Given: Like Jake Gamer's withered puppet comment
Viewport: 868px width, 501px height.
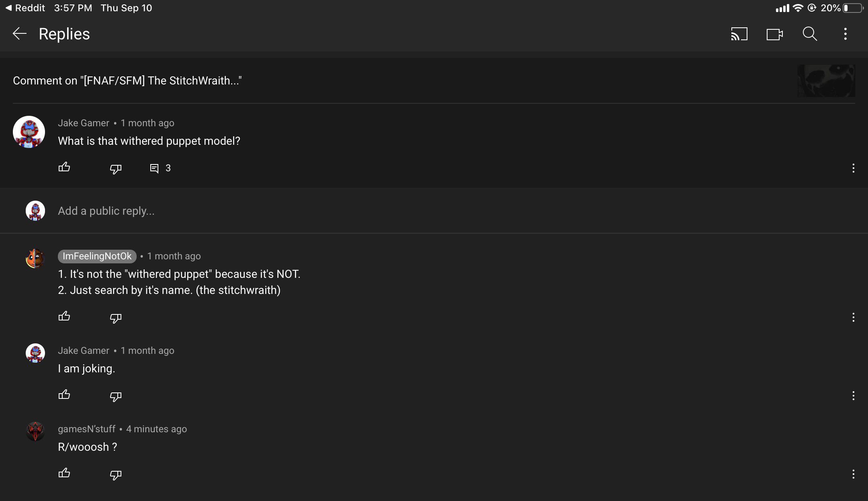Looking at the screenshot, I should click(x=64, y=167).
